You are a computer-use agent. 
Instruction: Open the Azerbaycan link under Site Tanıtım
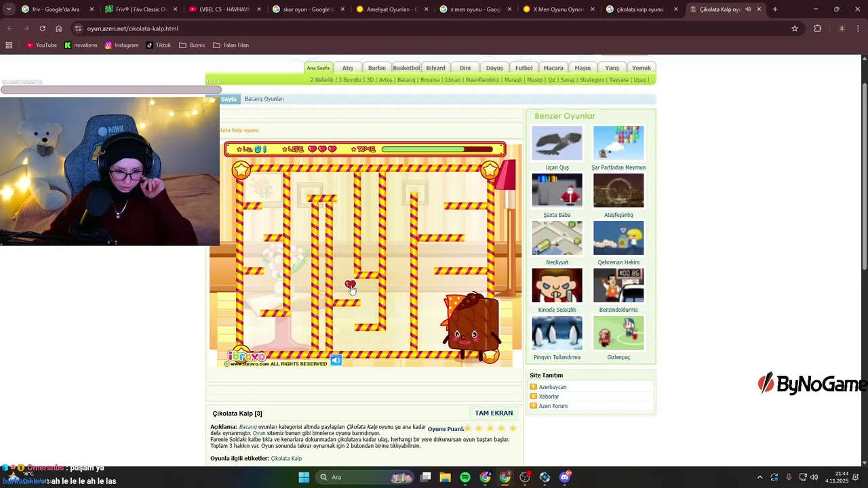(553, 387)
